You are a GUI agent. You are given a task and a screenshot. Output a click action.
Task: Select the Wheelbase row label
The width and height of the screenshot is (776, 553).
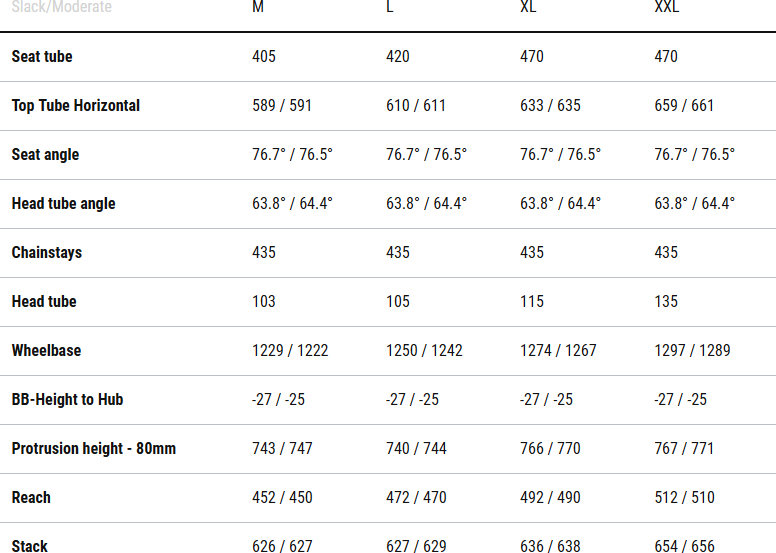[46, 350]
